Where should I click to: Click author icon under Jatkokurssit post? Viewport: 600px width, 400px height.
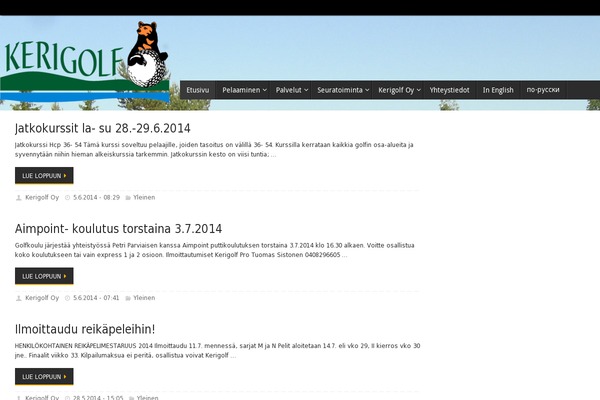click(18, 198)
